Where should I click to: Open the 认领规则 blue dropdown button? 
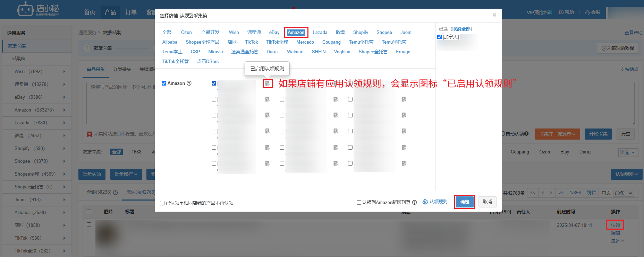(x=627, y=174)
